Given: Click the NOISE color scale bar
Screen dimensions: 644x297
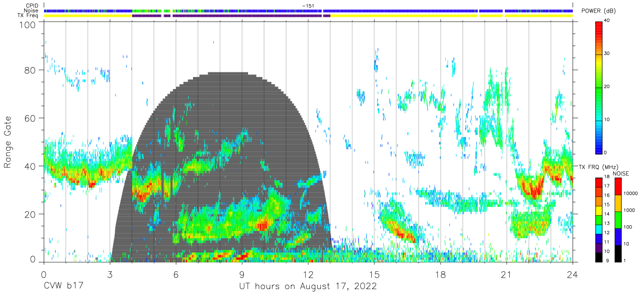Looking at the screenshot, I should click(618, 219).
